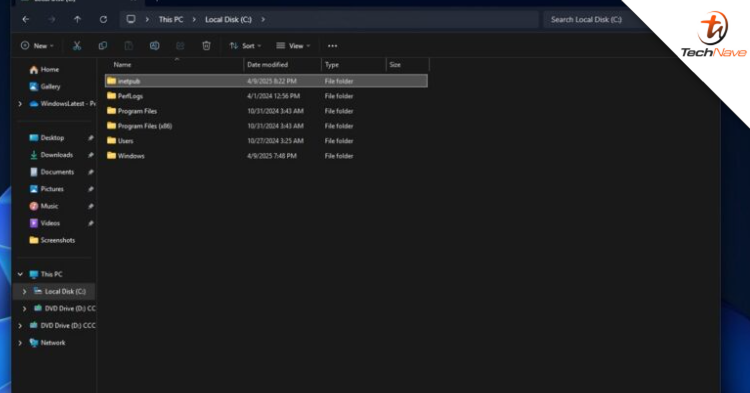Image resolution: width=750 pixels, height=393 pixels.
Task: Expand Local Disk (C:) in the tree
Action: coord(24,292)
